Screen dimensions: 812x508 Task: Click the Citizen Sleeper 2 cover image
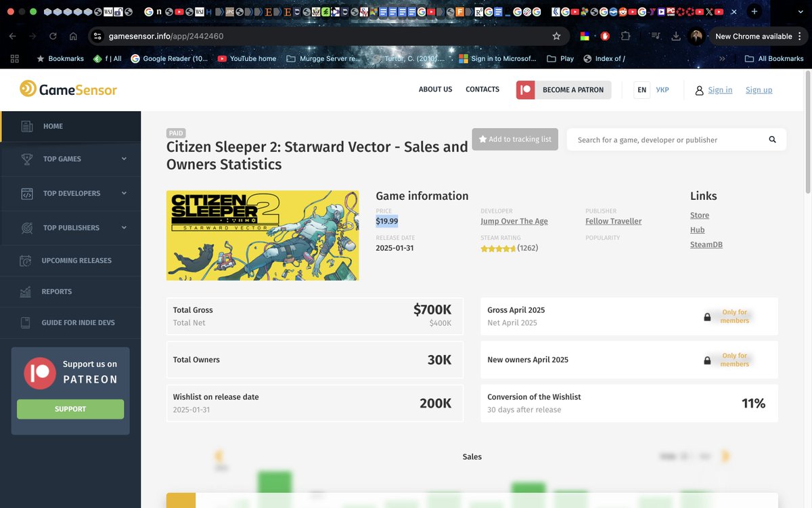(x=263, y=236)
